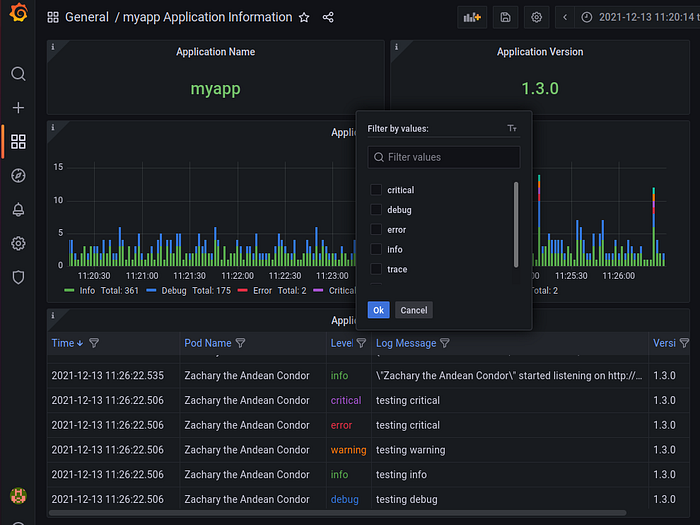Open dashboard settings gear in top bar
The height and width of the screenshot is (525, 700).
[536, 17]
